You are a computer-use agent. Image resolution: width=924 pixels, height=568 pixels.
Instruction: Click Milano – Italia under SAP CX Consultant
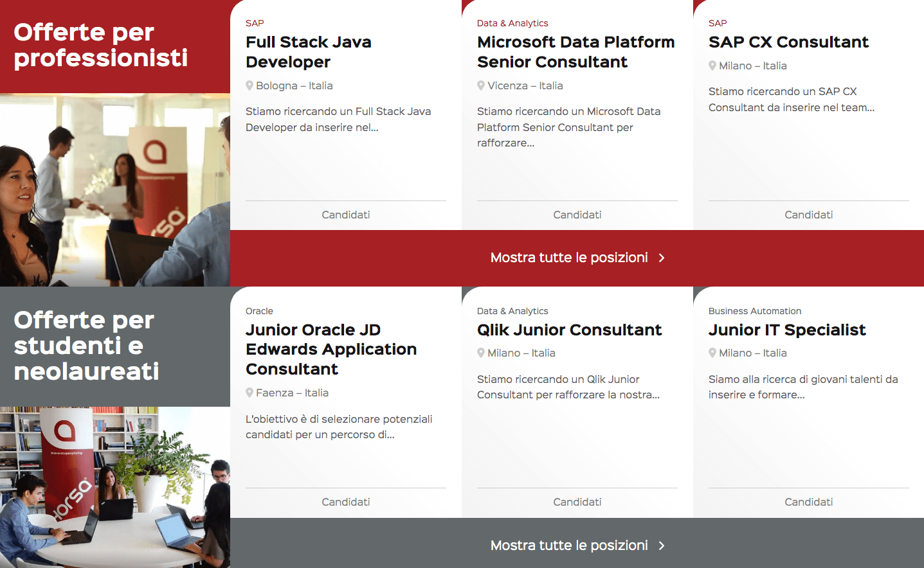pyautogui.click(x=753, y=66)
